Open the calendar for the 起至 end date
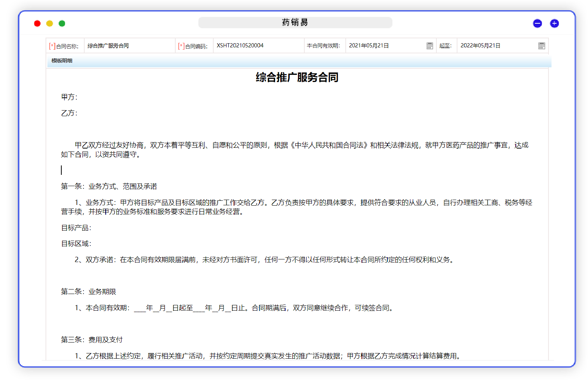 (542, 45)
